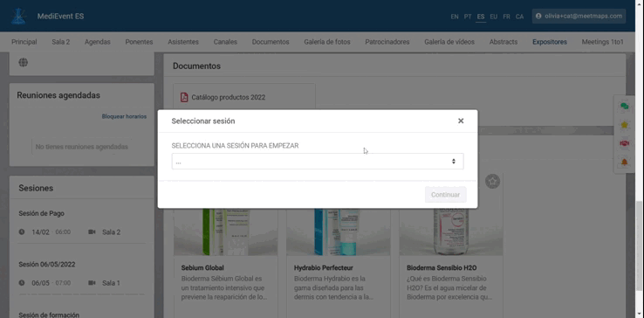
Task: Open the Bioderma Sensibio H2O product image
Action: (451, 232)
